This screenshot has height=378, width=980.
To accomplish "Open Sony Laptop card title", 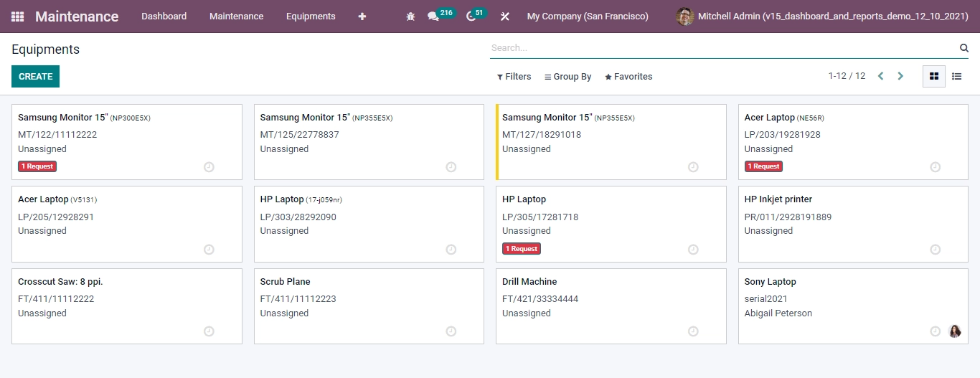I will (x=771, y=282).
